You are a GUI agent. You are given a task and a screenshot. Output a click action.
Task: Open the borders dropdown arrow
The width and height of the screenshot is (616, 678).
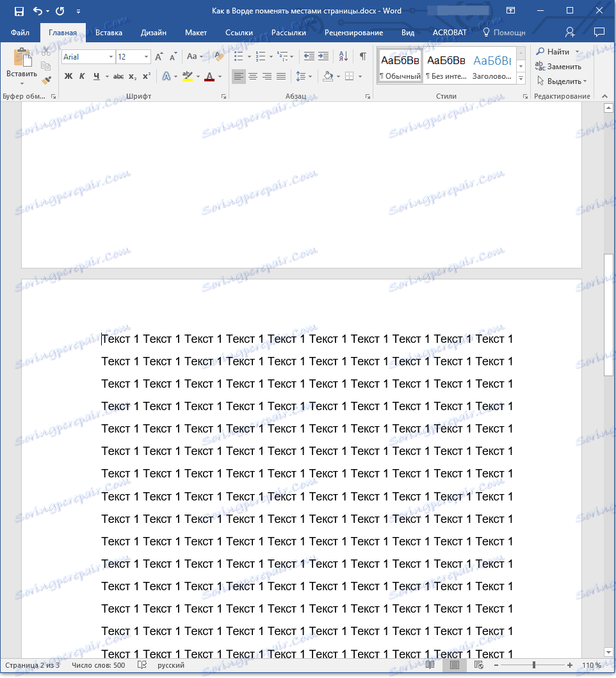click(361, 76)
